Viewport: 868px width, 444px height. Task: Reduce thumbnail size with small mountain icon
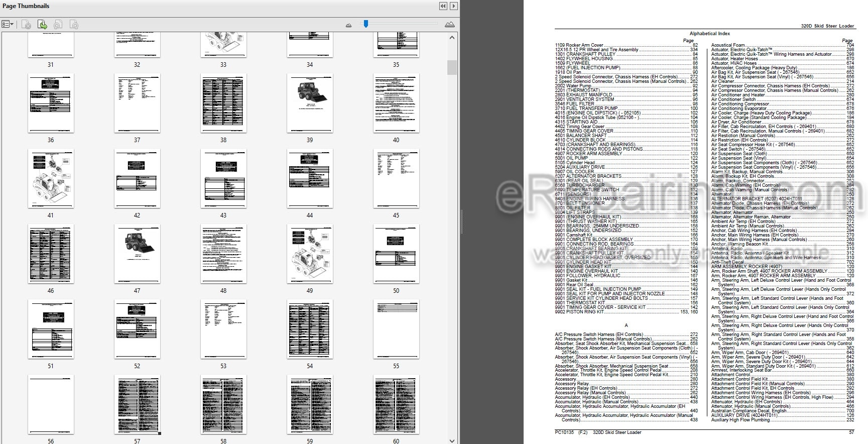[x=349, y=25]
